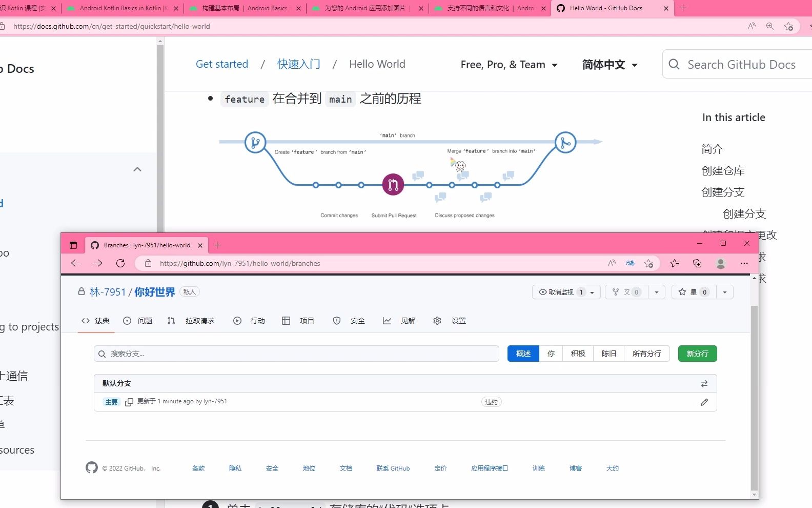Open Collections in the Branches window
Viewport: 812px width, 508px height.
697,263
